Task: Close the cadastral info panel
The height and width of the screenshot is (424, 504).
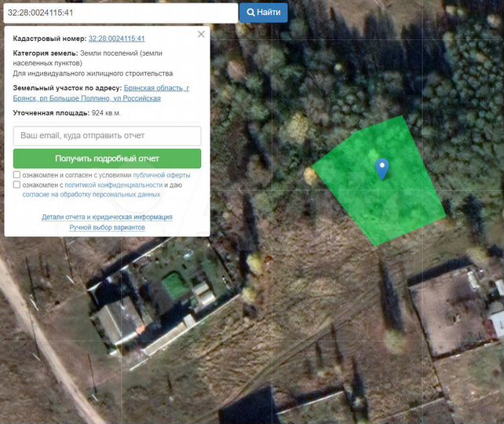Action: tap(201, 35)
